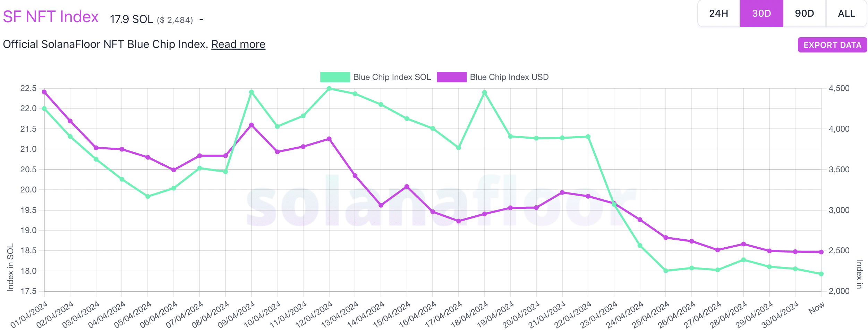
Task: Click the EXPORT DATA button
Action: click(832, 45)
